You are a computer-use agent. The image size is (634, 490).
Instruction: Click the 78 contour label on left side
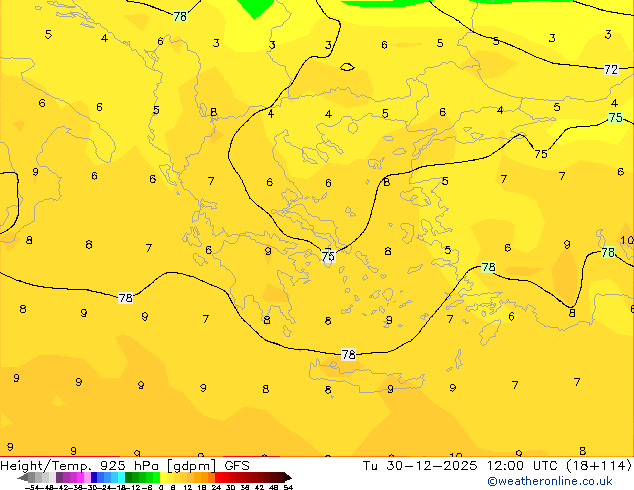(x=125, y=298)
